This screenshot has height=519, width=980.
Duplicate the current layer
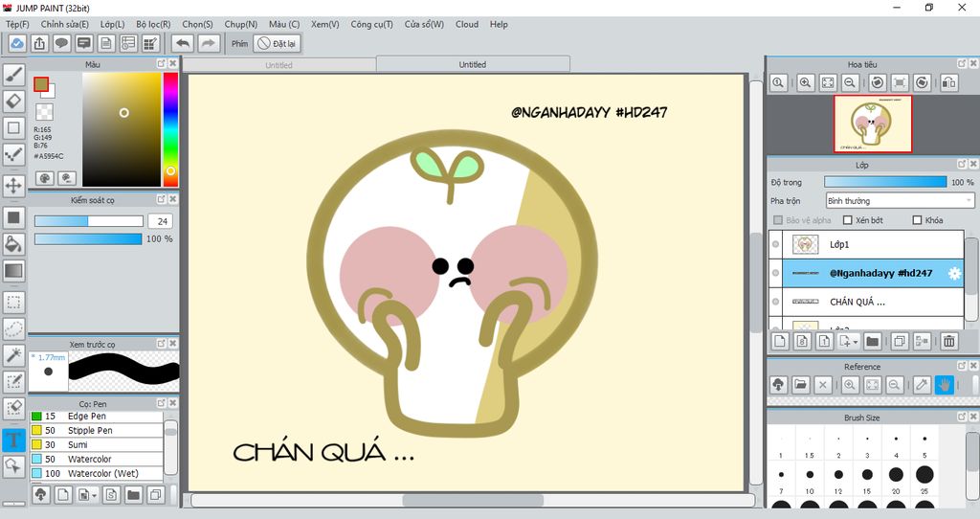point(900,342)
